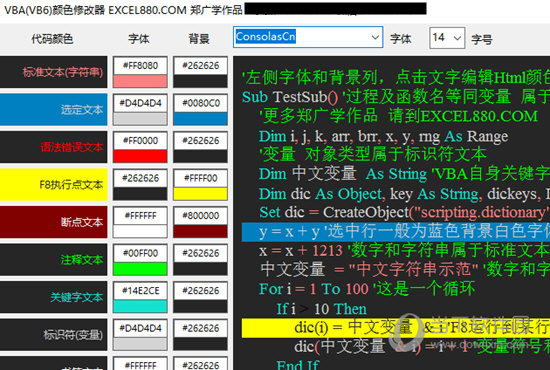Pick the white font swatch for 断点文本
The image size is (550, 370).
[140, 231]
